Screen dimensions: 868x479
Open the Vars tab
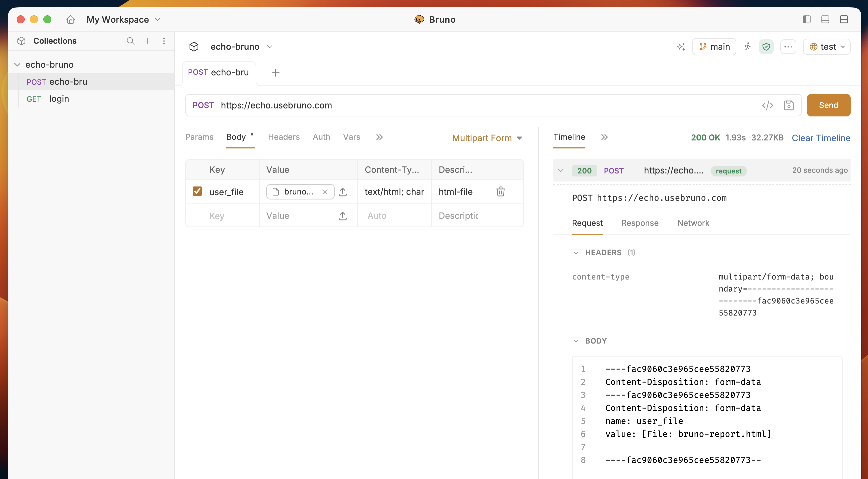(x=351, y=137)
